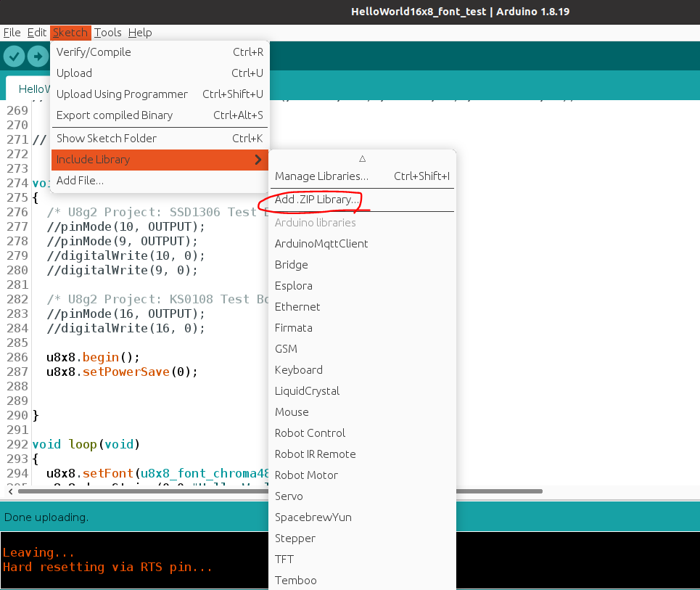Click the Include Library submenu arrow
Image resolution: width=700 pixels, height=590 pixels.
click(258, 160)
